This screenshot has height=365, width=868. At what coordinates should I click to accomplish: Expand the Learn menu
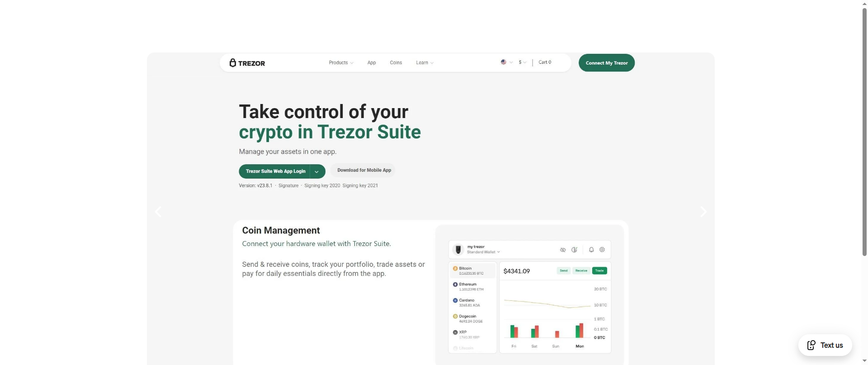[x=425, y=63]
